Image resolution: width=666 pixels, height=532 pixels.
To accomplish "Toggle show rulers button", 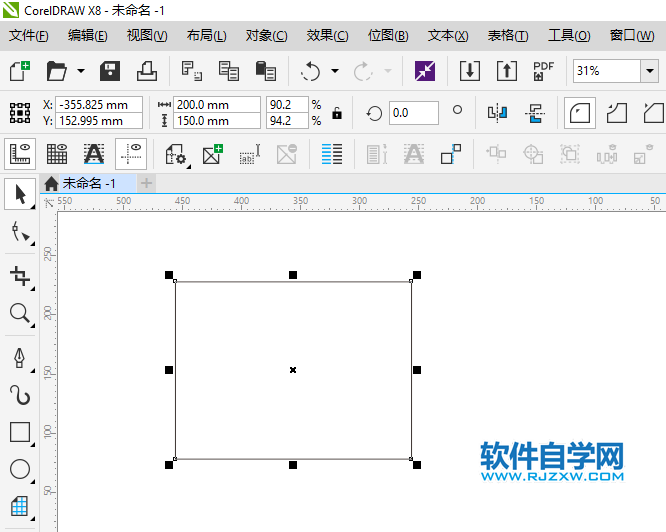I will coord(20,154).
